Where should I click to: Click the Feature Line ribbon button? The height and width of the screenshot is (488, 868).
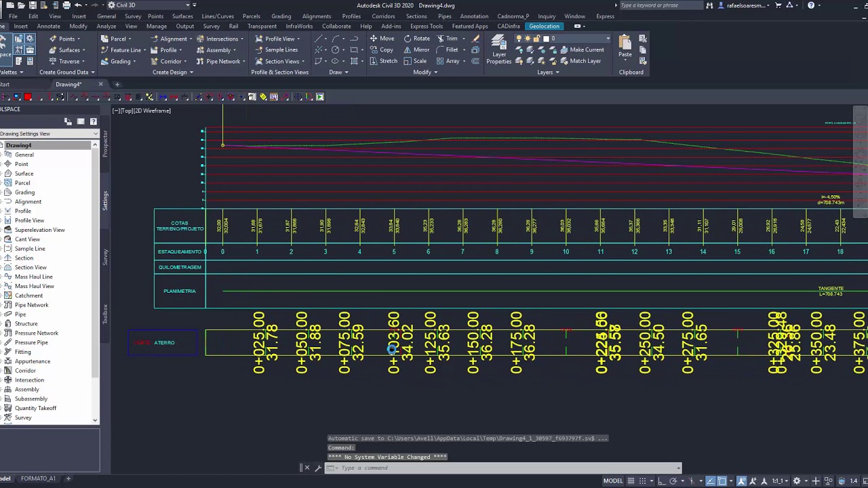pyautogui.click(x=123, y=49)
